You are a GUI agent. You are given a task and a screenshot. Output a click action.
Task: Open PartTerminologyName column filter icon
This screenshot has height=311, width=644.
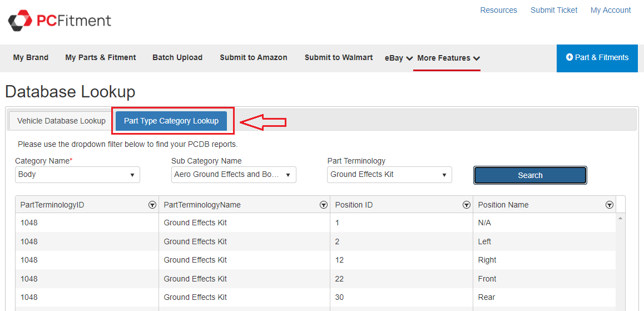[324, 205]
